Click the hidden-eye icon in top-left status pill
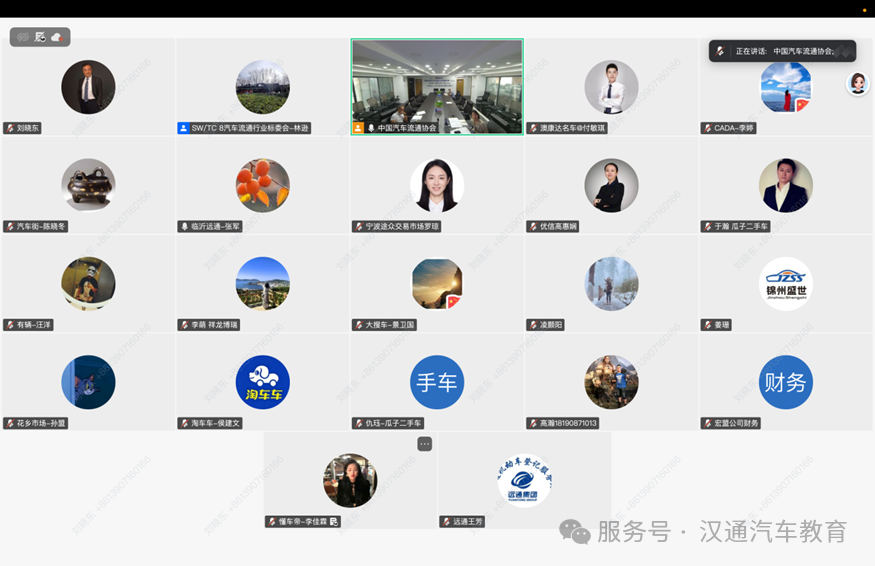The height and width of the screenshot is (566, 875). [x=23, y=37]
